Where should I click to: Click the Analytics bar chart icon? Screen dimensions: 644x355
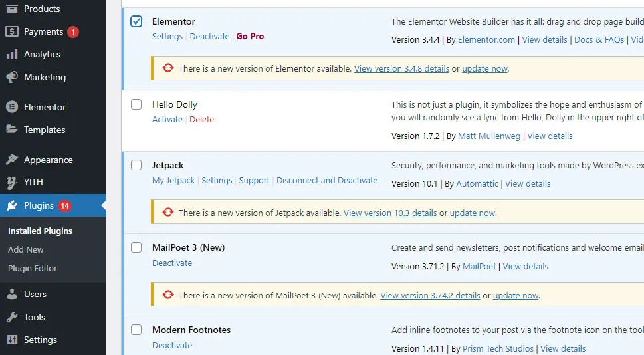12,54
